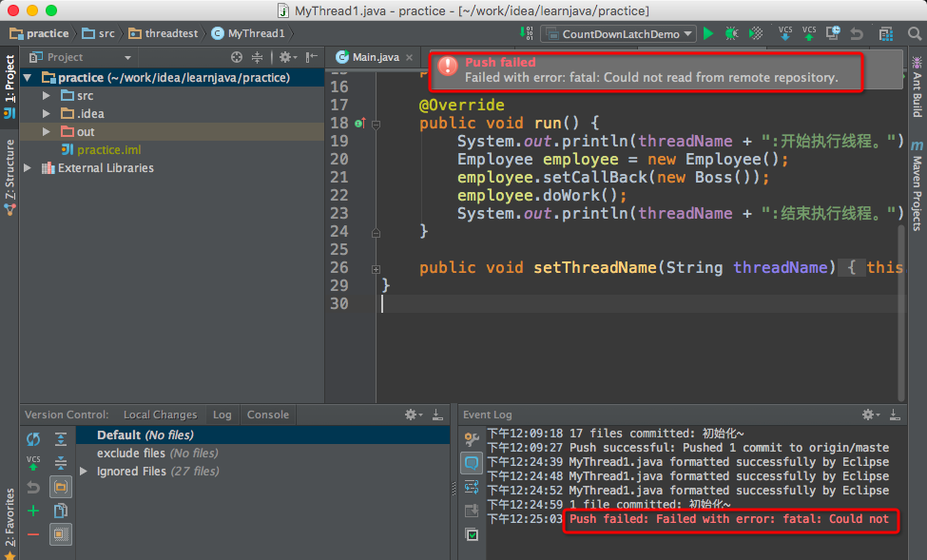Create new changelist with green plus
This screenshot has width=927, height=560.
tap(33, 511)
